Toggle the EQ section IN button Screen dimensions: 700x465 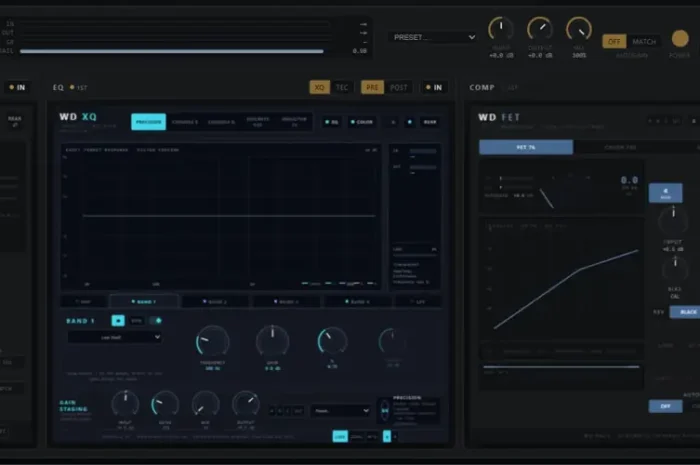(x=433, y=87)
